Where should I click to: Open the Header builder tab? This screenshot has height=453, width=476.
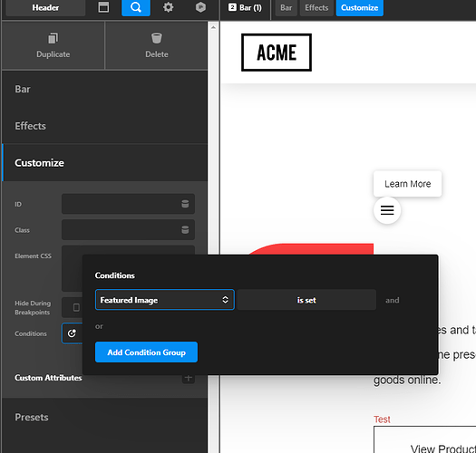(x=45, y=7)
